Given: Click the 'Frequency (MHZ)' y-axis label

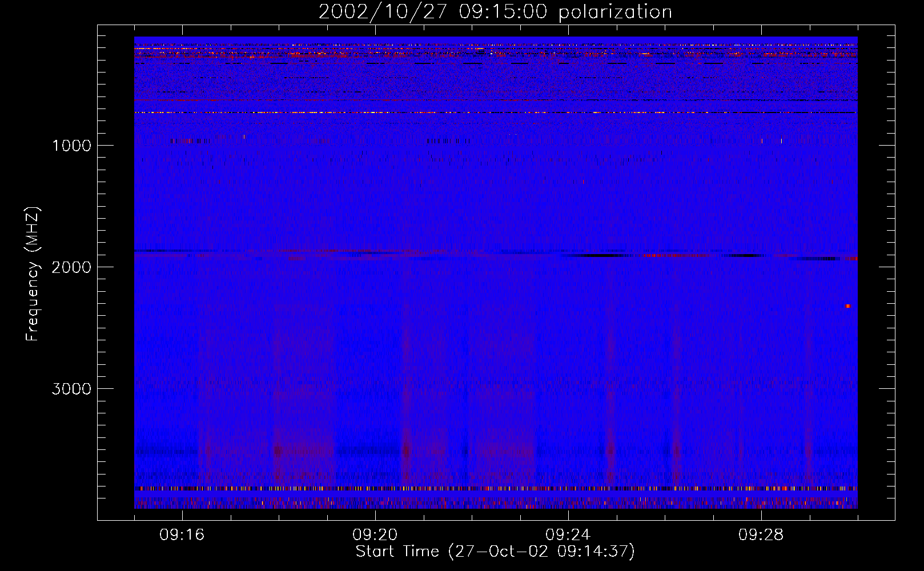Looking at the screenshot, I should pyautogui.click(x=33, y=275).
